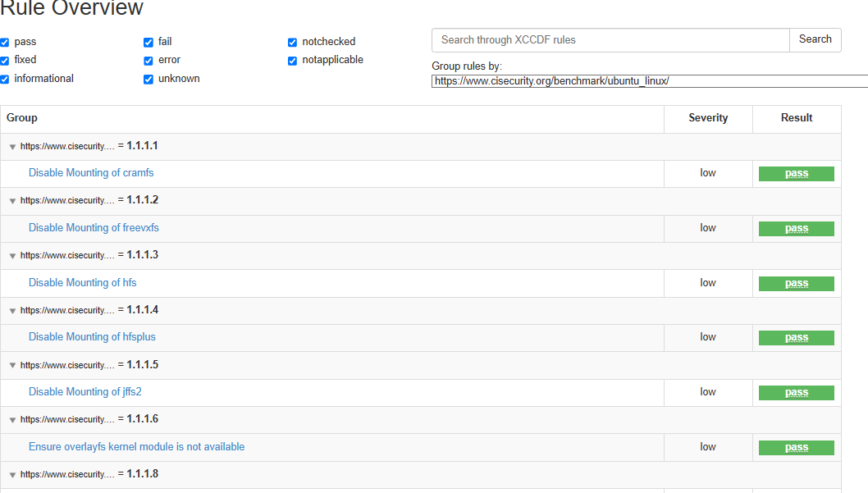
Task: Collapse group 1.1.1.3 arrow
Action: 12,256
